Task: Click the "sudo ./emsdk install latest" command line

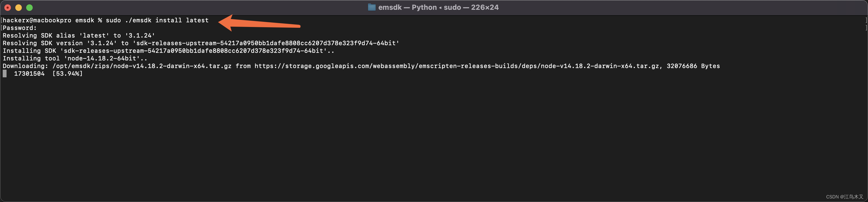Action: point(157,20)
